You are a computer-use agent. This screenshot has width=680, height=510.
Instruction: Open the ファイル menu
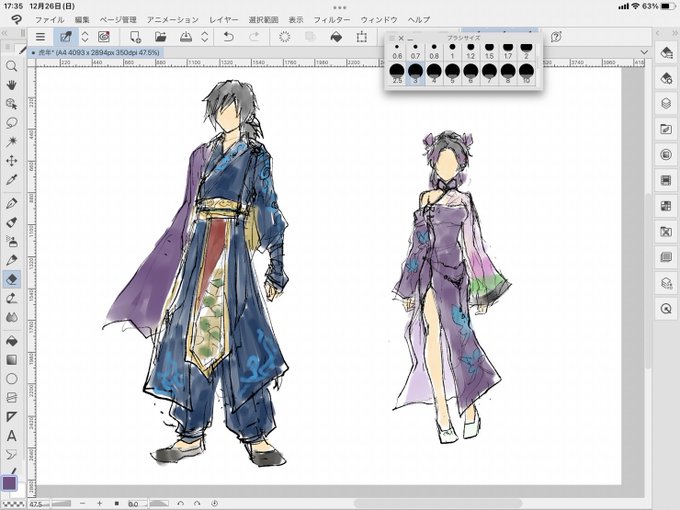49,20
